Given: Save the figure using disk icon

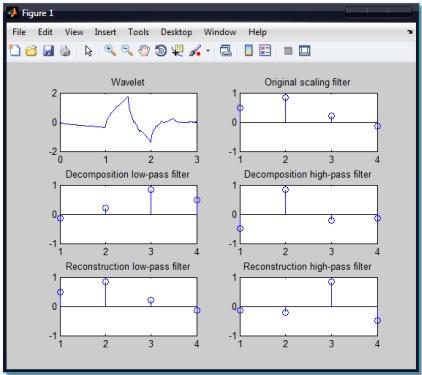Looking at the screenshot, I should [48, 51].
